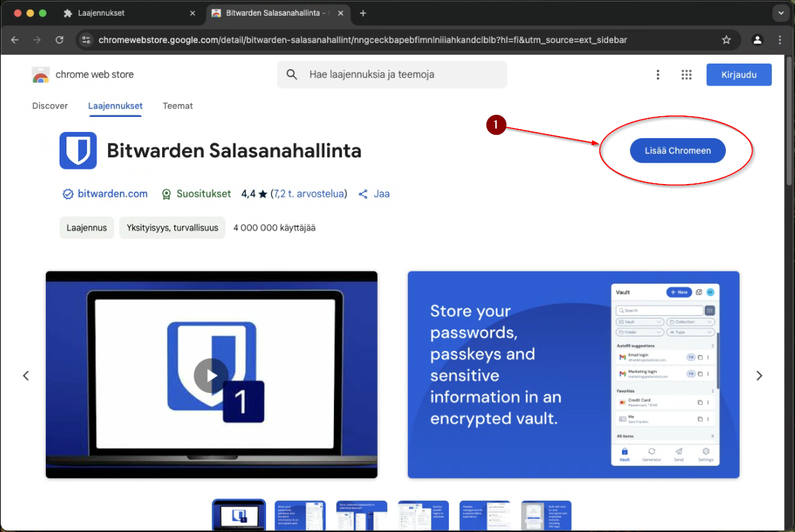Viewport: 795px width, 532px height.
Task: Click Lisää Chromeen button
Action: (677, 150)
